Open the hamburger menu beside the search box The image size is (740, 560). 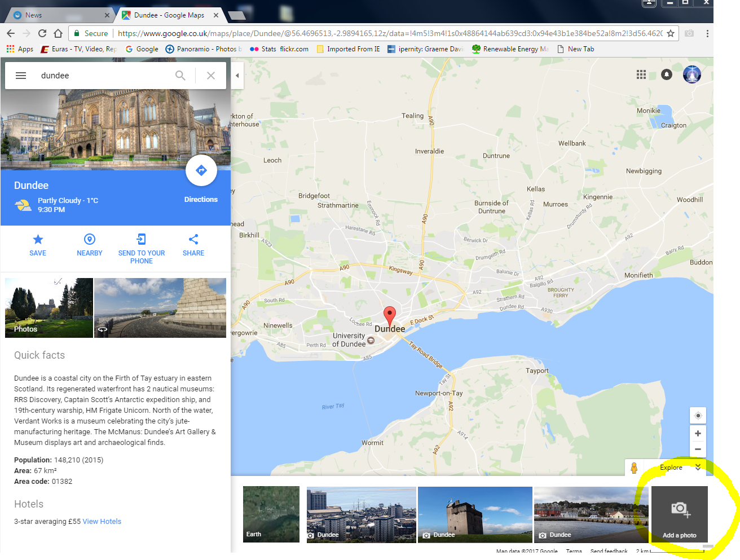(21, 75)
